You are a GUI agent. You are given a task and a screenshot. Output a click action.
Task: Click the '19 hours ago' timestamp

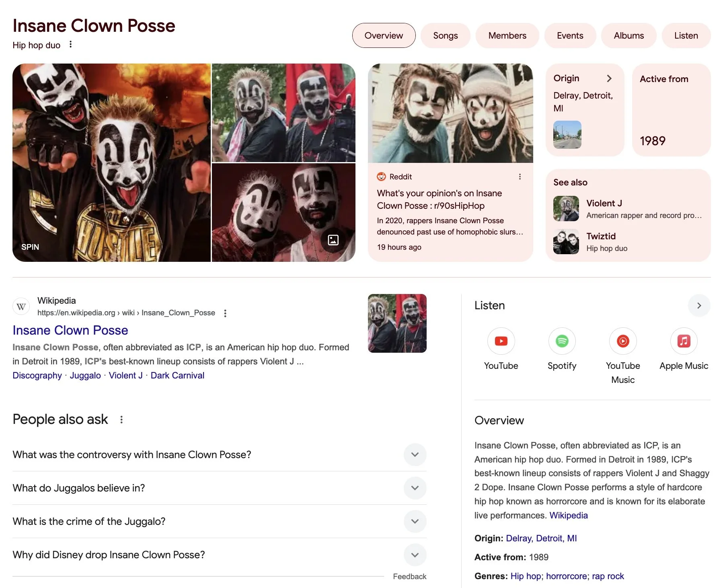tap(399, 247)
